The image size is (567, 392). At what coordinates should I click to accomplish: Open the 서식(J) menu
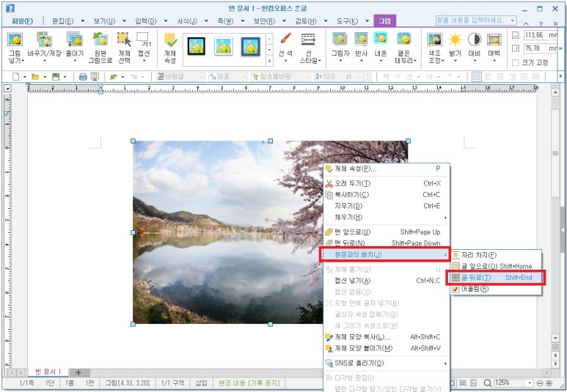(x=187, y=21)
